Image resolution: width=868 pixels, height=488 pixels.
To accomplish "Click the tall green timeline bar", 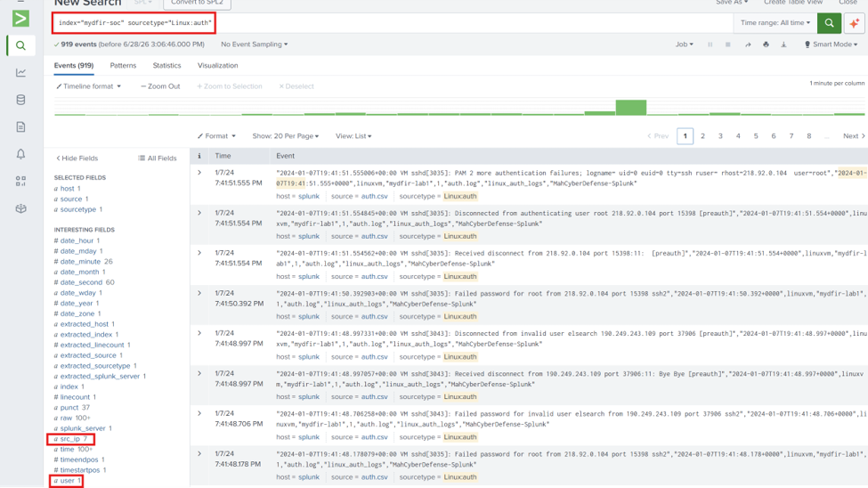I will 631,108.
